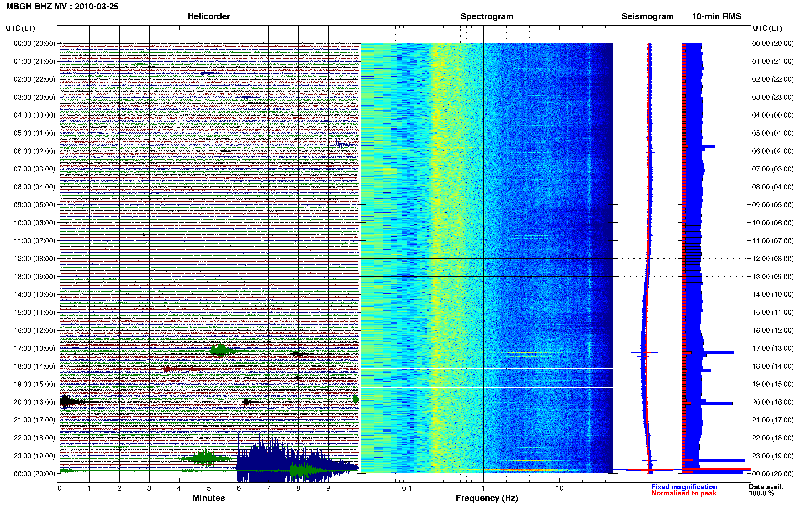This screenshot has height=508, width=812.
Task: Click the left '20:00 (16:00)' time label
Action: [34, 402]
